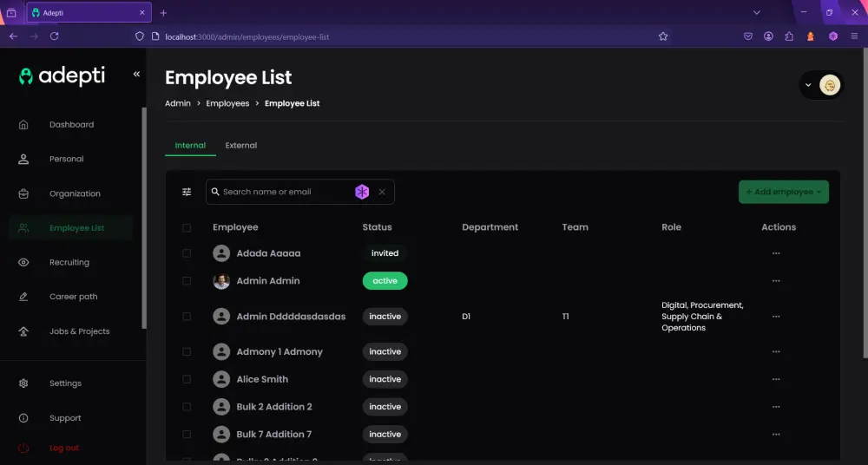The image size is (868, 465).
Task: Click the sidebar vertical scrollbar
Action: click(144, 218)
